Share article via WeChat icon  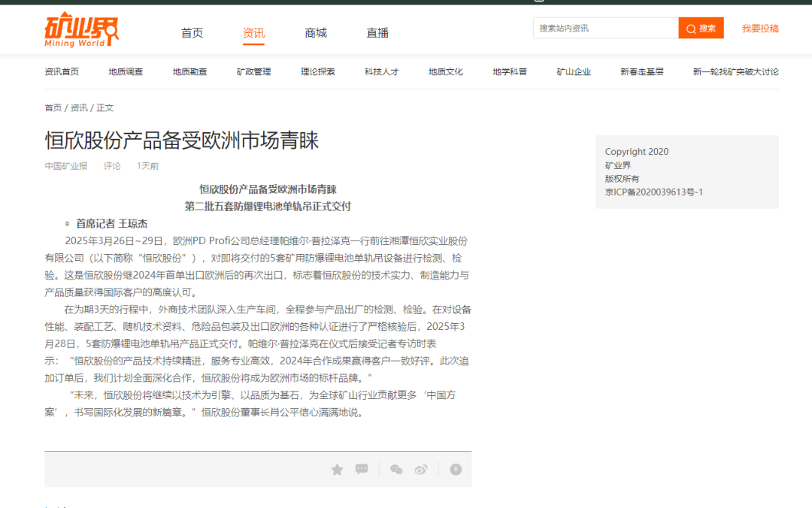click(396, 470)
